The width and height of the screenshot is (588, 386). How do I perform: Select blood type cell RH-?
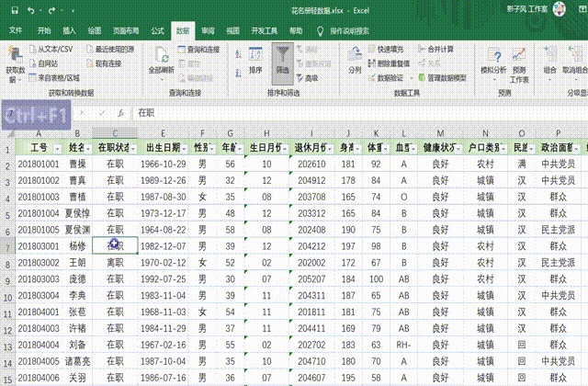pyautogui.click(x=403, y=345)
